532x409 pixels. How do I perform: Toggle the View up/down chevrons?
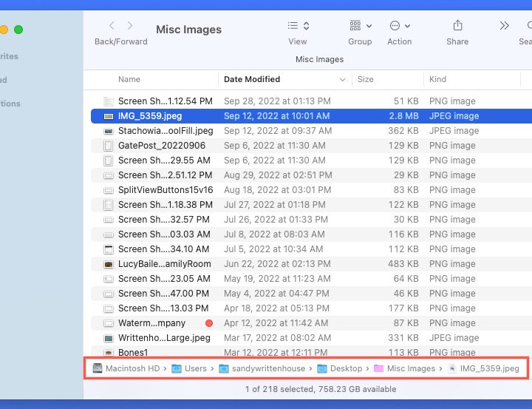(306, 26)
